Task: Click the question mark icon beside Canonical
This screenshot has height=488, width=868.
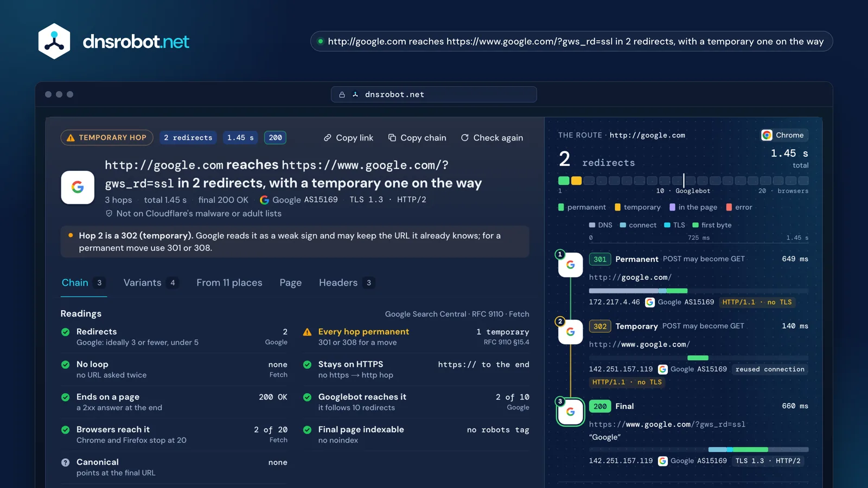Action: (x=66, y=463)
